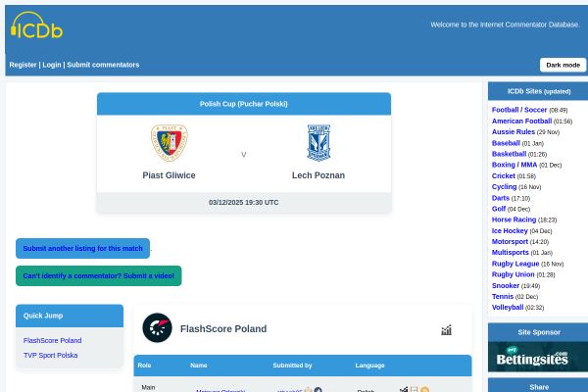Open the Tennis site
This screenshot has width=588, height=392.
coord(503,297)
